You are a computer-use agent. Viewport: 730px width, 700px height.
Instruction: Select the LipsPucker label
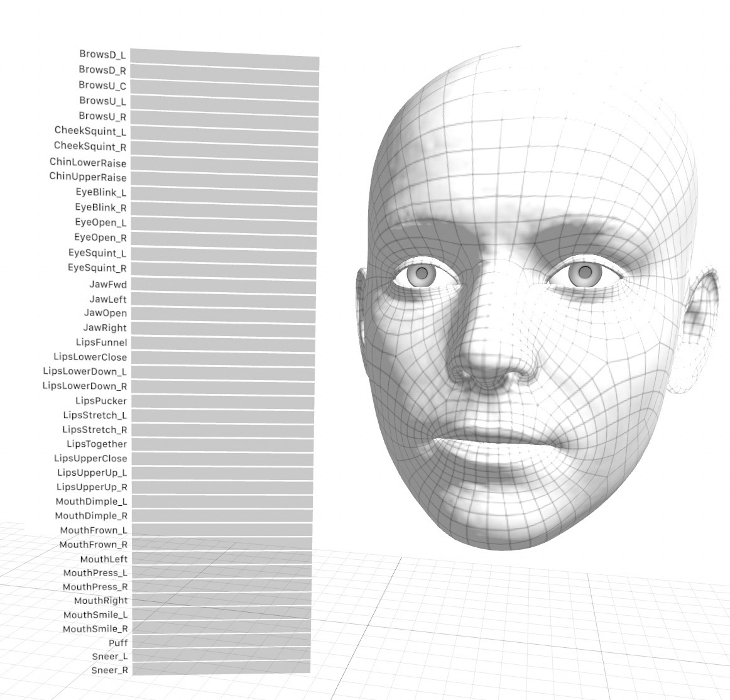click(x=101, y=401)
